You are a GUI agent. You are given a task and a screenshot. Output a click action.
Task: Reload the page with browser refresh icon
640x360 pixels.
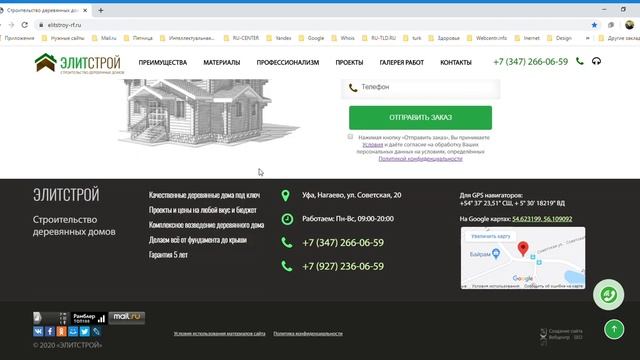pyautogui.click(x=24, y=25)
